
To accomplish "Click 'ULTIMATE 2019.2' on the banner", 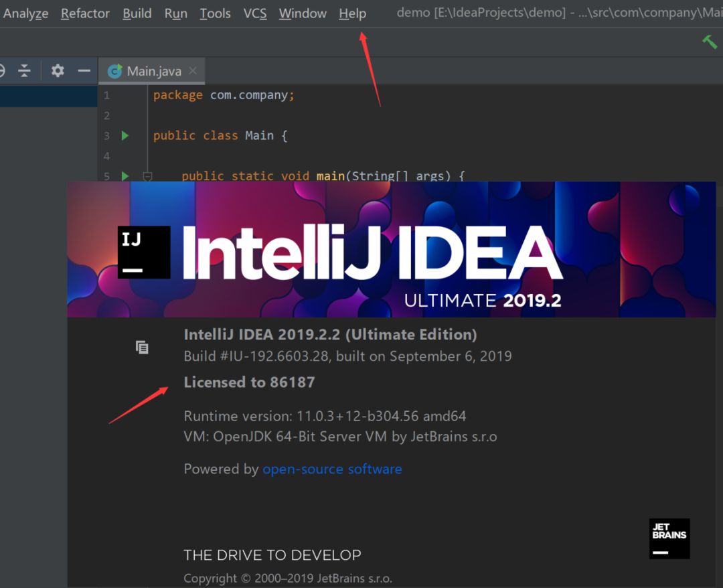I will point(483,301).
